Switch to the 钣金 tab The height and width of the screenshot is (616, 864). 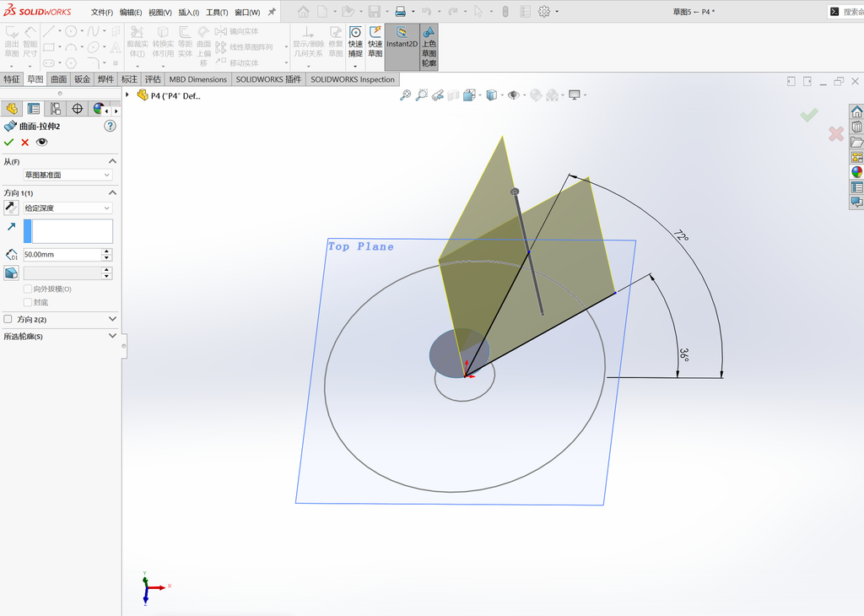coord(82,79)
